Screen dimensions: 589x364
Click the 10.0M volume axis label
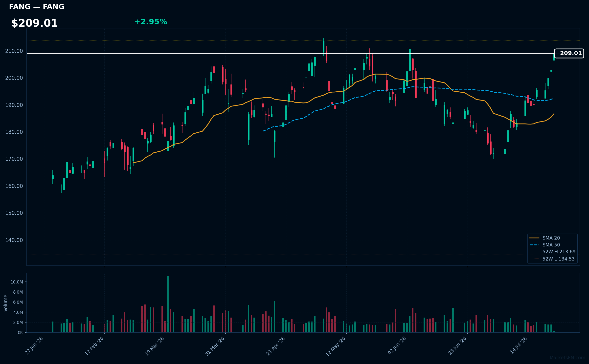[17, 282]
